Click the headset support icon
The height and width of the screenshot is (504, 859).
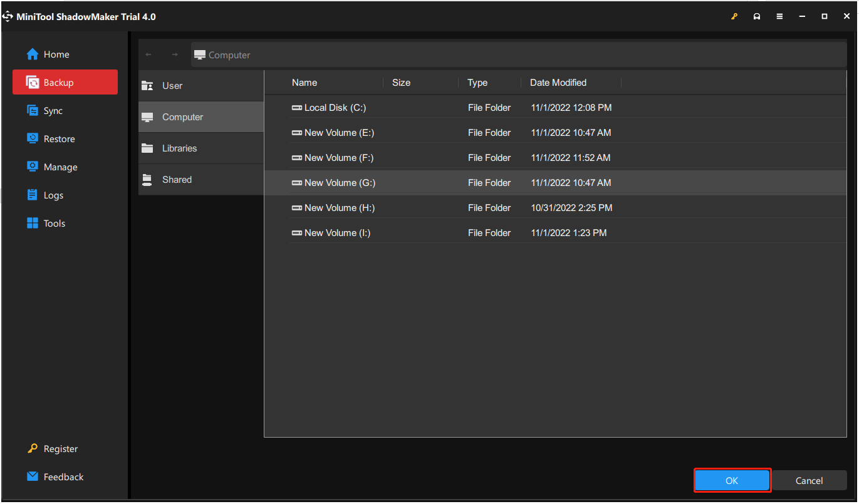[x=757, y=17]
